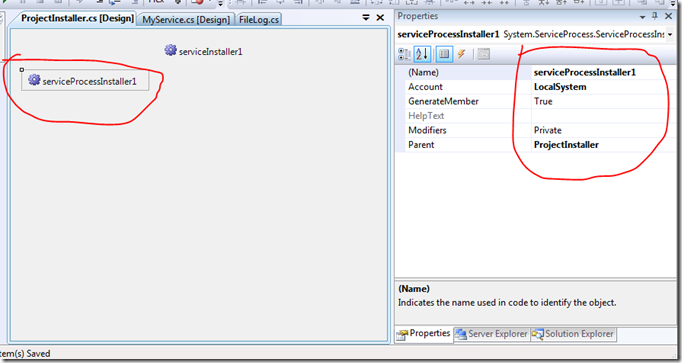The width and height of the screenshot is (682, 363).
Task: Open the Property Pages toolbar button
Action: [483, 54]
